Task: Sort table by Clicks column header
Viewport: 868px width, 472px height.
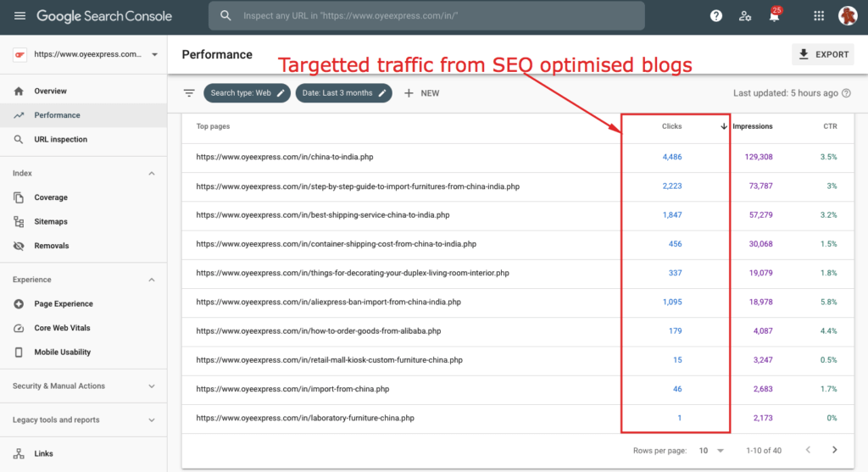Action: click(671, 127)
